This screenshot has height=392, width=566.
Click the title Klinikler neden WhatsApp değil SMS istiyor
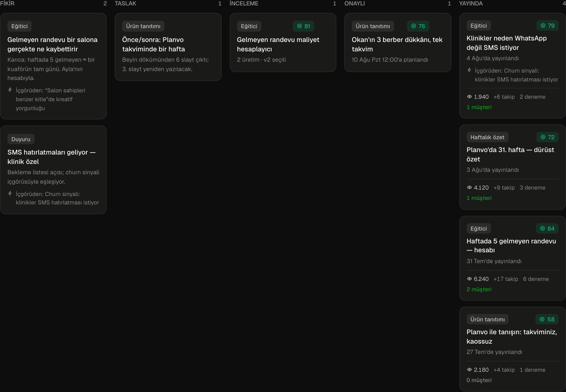coord(506,43)
